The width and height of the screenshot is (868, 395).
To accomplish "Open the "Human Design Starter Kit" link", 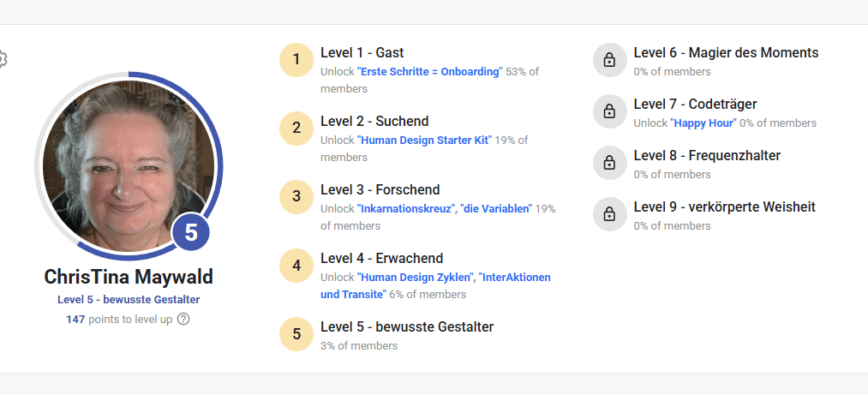I will click(x=424, y=141).
